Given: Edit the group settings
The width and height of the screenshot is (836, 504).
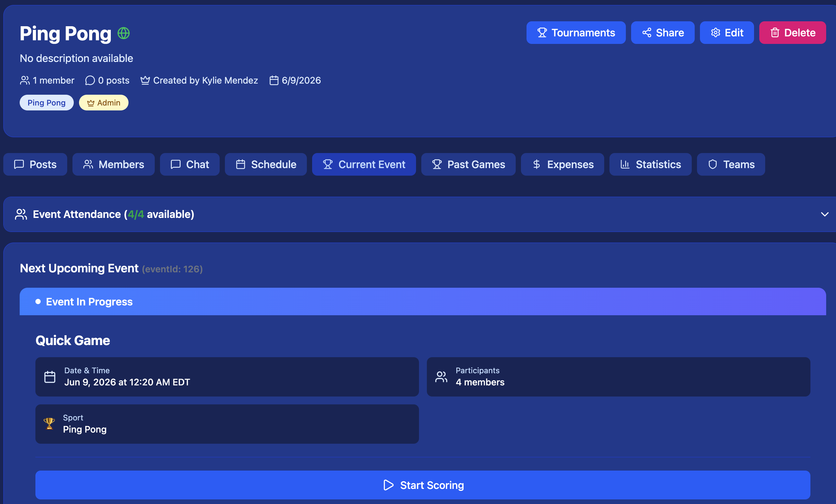Looking at the screenshot, I should tap(727, 32).
